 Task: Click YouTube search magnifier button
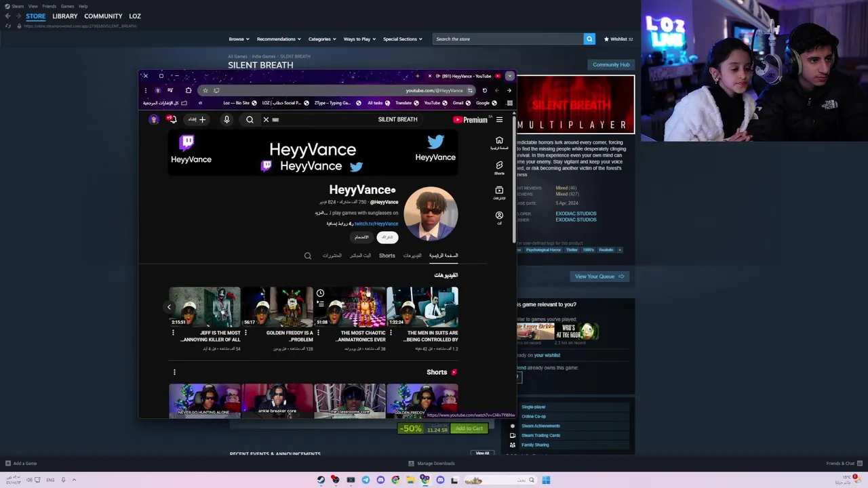[x=250, y=120]
